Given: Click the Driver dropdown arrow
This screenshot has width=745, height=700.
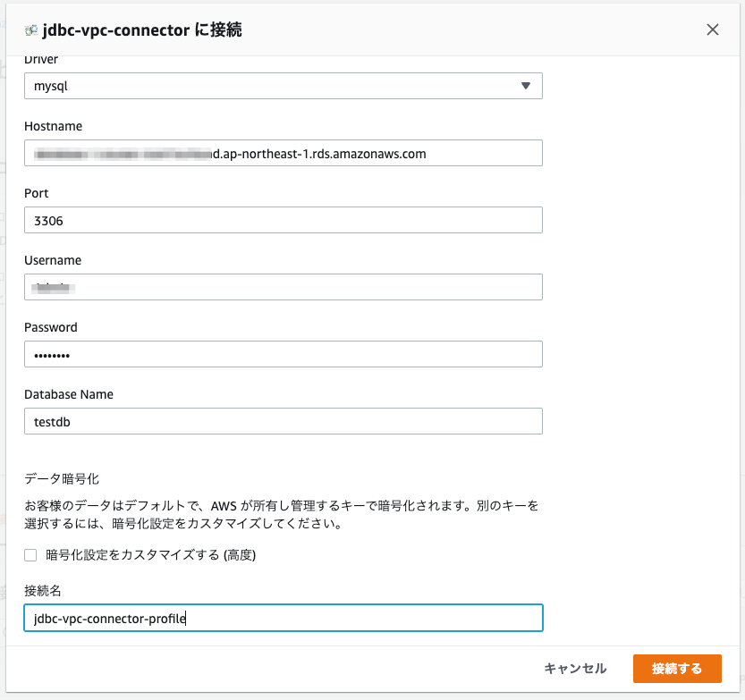Looking at the screenshot, I should coord(525,86).
